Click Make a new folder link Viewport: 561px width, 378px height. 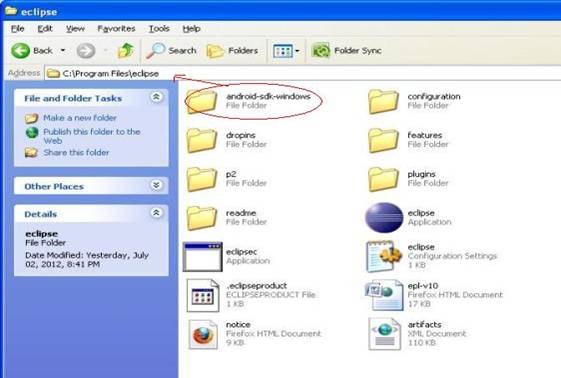tap(80, 118)
